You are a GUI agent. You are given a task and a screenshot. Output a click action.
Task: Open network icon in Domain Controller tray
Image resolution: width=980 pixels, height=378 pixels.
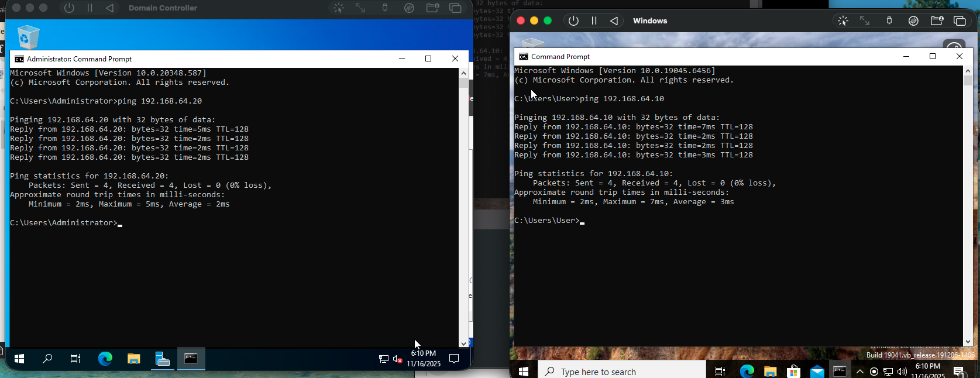[384, 359]
